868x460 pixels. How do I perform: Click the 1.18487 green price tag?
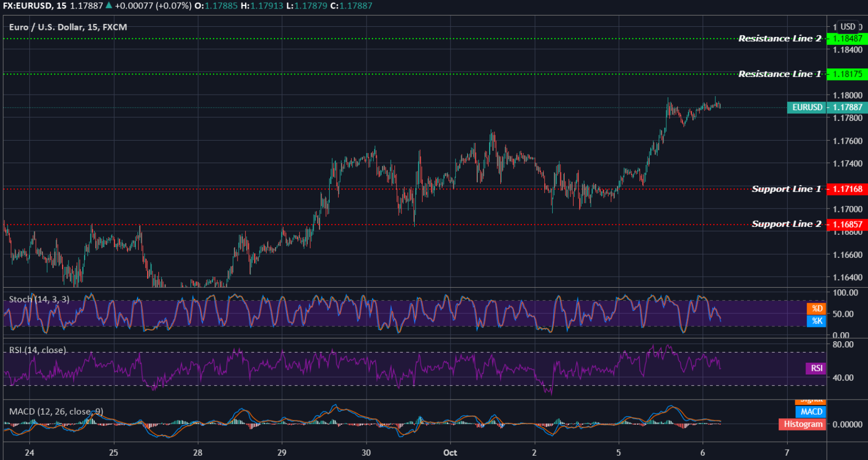847,39
